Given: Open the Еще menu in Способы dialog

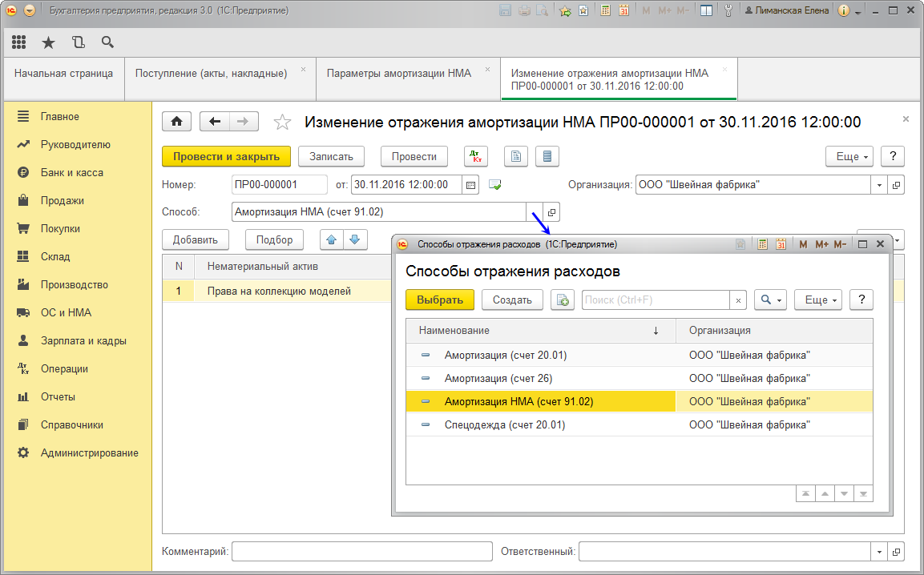Looking at the screenshot, I should 818,300.
